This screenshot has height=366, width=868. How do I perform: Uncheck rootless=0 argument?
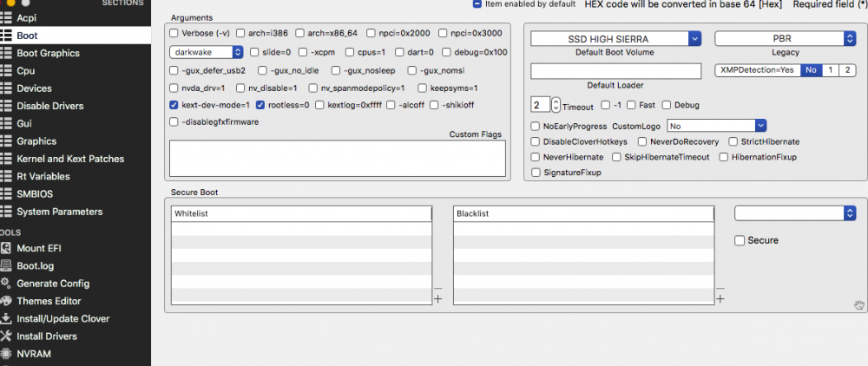[x=260, y=104]
